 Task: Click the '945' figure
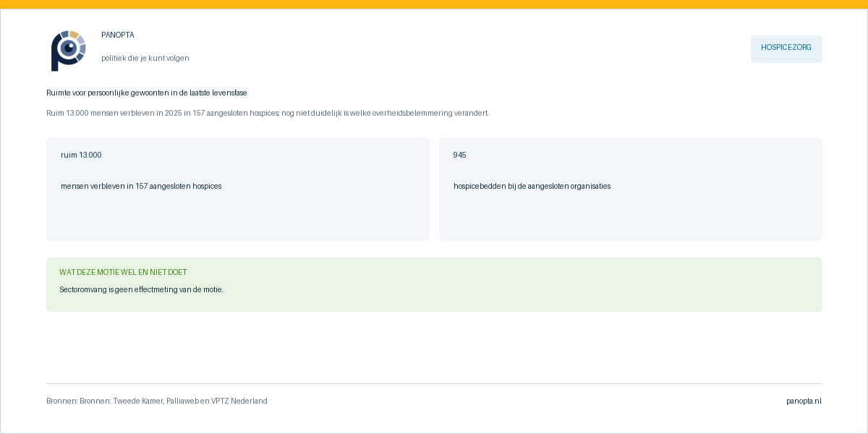pos(460,155)
